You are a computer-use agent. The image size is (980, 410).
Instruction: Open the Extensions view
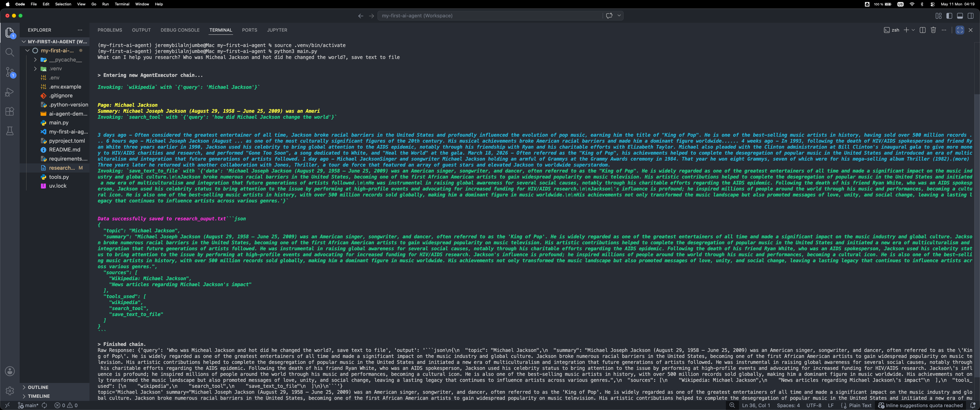coord(10,111)
